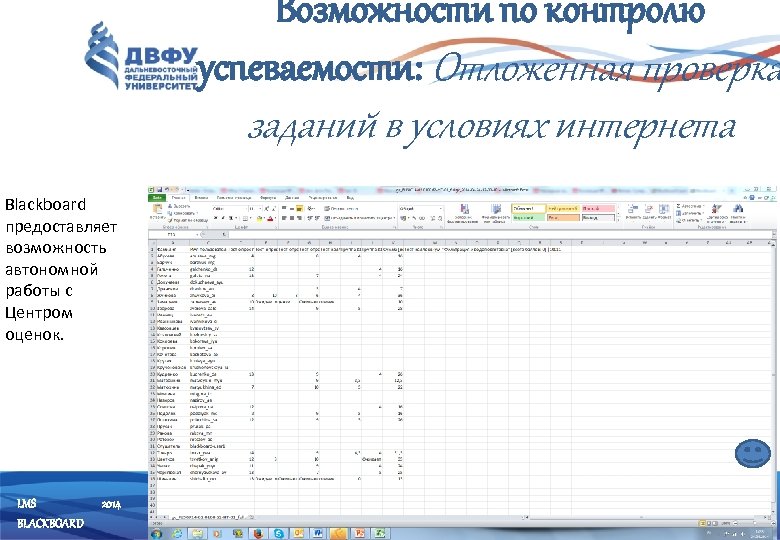Viewport: 780px width, 540px height.
Task: Open the green File (Файл) tab
Action: pos(157,198)
